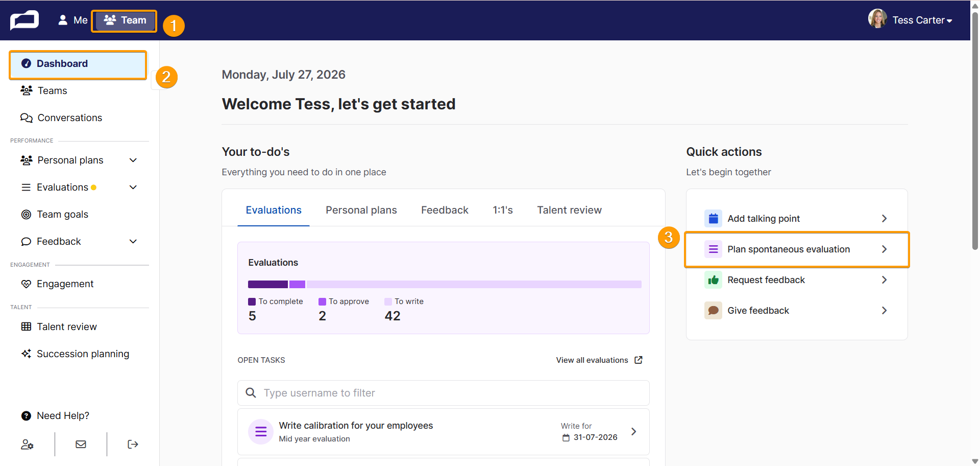This screenshot has height=466, width=980.
Task: Click the Evaluations progress bar
Action: click(x=445, y=285)
